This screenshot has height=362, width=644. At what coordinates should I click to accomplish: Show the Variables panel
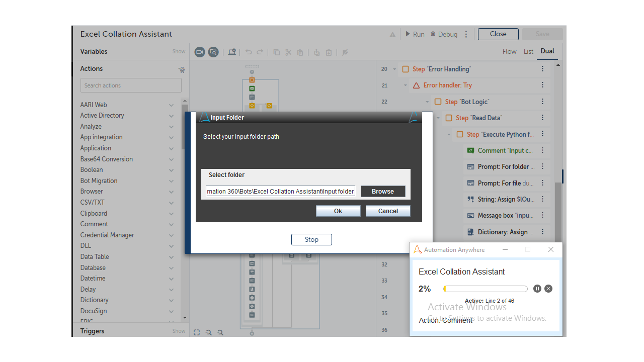[179, 51]
